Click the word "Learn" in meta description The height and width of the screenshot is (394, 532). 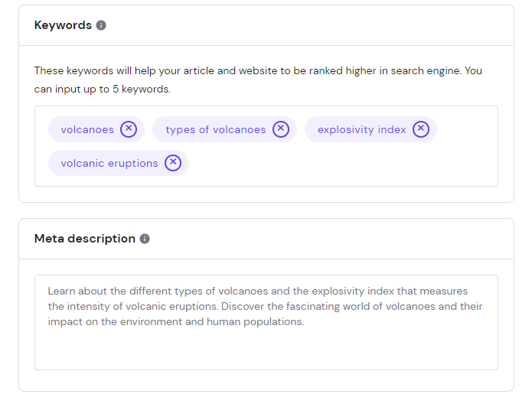62,291
